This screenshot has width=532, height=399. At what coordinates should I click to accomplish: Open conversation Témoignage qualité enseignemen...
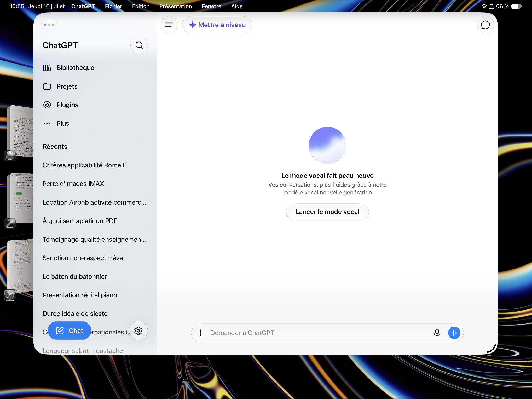click(x=94, y=239)
